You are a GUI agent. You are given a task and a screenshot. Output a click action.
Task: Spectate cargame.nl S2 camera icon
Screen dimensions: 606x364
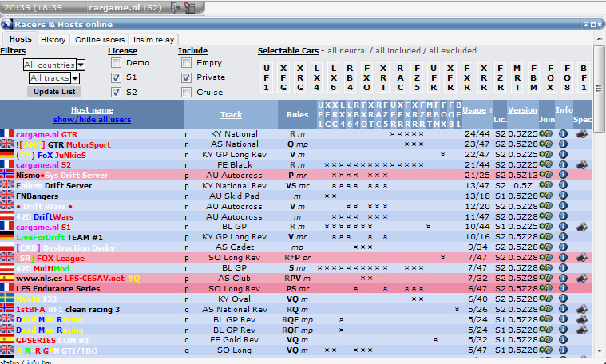point(582,164)
